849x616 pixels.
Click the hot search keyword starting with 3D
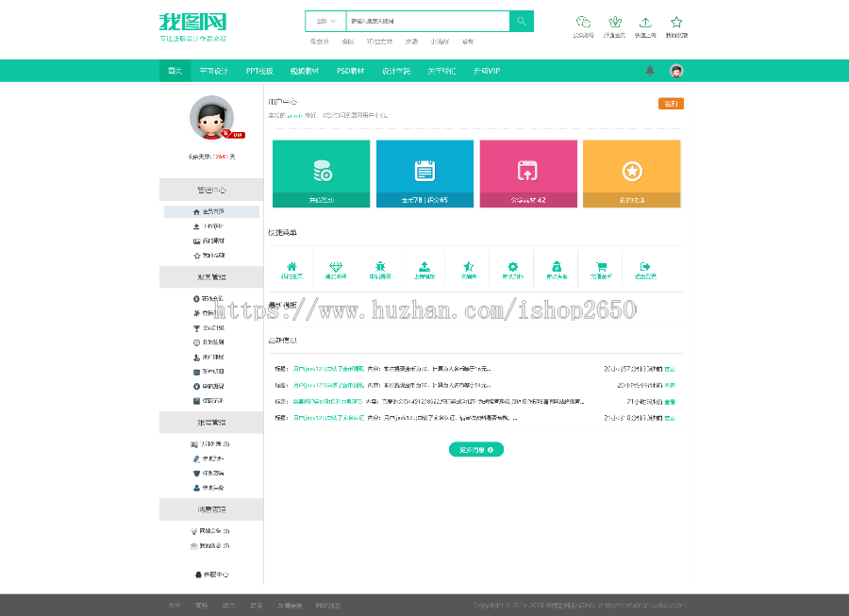point(379,42)
